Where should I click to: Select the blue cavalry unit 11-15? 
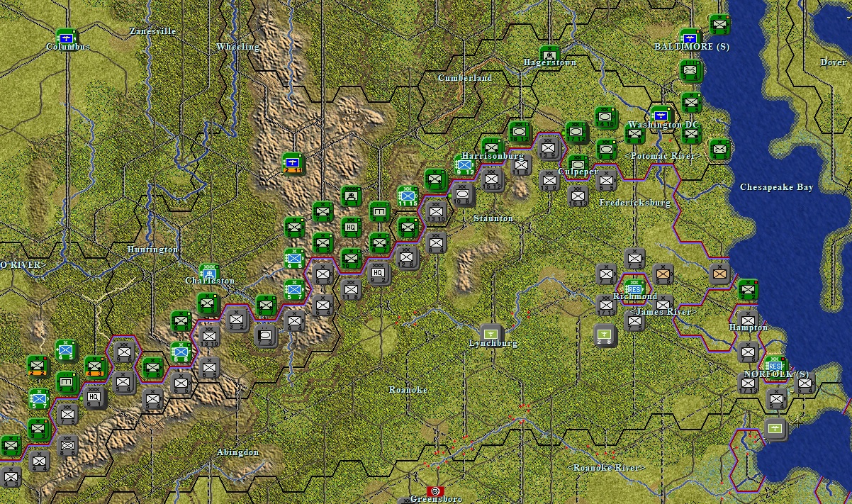pos(408,196)
